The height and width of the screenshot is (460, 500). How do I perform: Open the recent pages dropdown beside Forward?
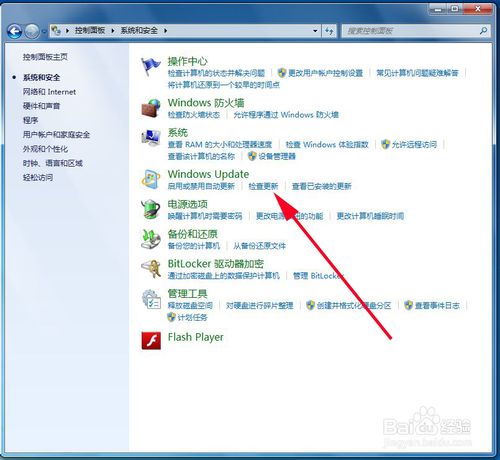click(x=44, y=32)
